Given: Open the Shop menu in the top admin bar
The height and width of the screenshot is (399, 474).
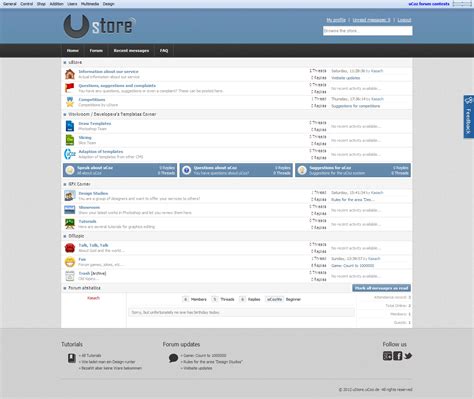Looking at the screenshot, I should tap(41, 4).
